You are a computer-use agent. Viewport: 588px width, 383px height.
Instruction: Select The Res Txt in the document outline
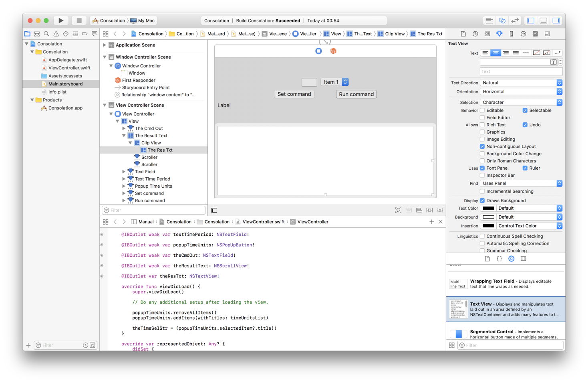(x=160, y=150)
